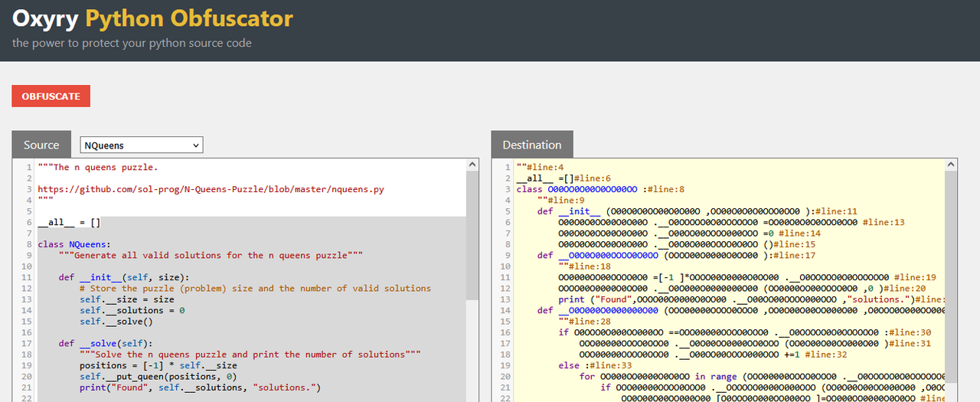Click line number 14 in destination gutter
Image resolution: width=980 pixels, height=402 pixels.
(x=505, y=310)
